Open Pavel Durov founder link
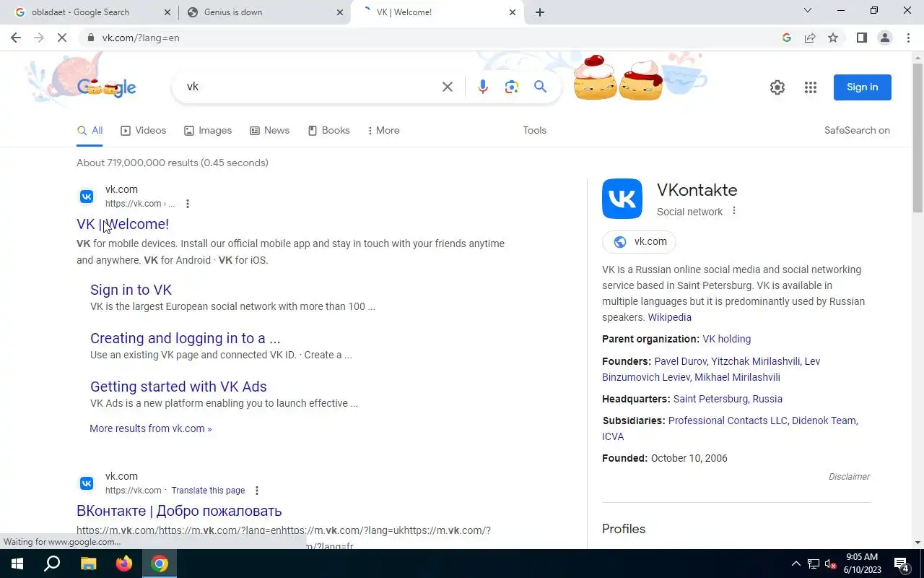The width and height of the screenshot is (924, 578). tap(680, 361)
